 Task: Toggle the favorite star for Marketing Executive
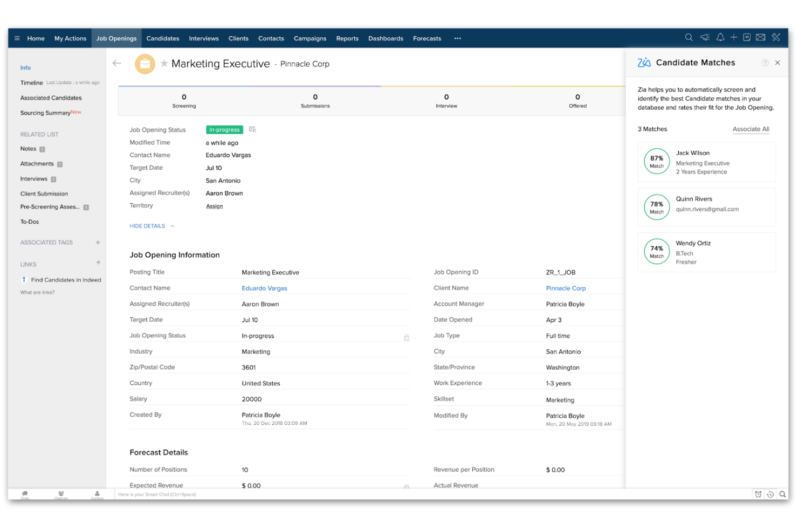point(164,64)
